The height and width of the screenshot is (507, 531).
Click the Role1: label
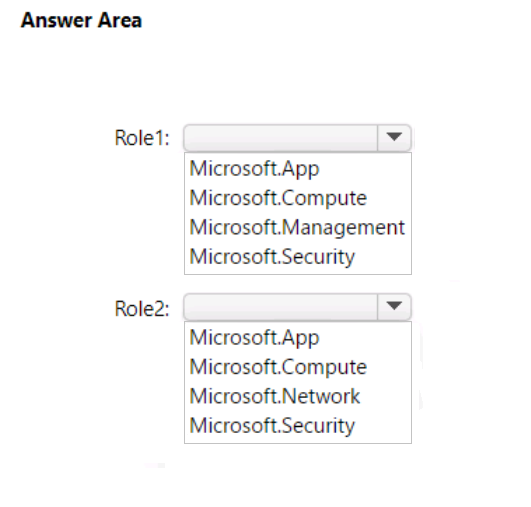pos(142,138)
